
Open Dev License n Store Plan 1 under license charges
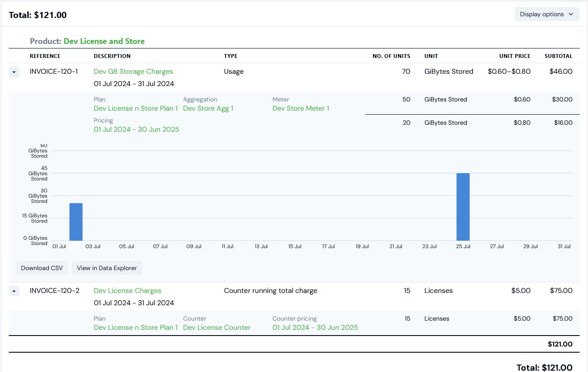(136, 328)
